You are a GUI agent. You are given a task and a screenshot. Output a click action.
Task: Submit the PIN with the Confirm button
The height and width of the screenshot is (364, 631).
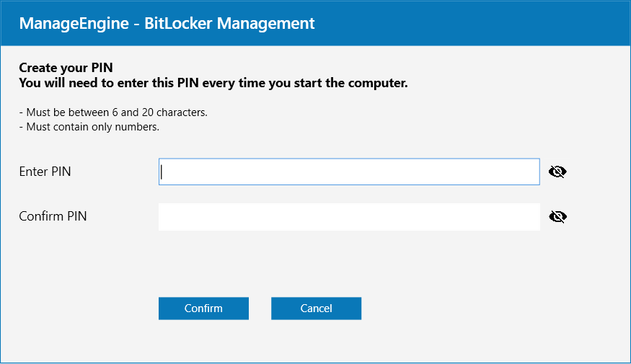tap(203, 308)
